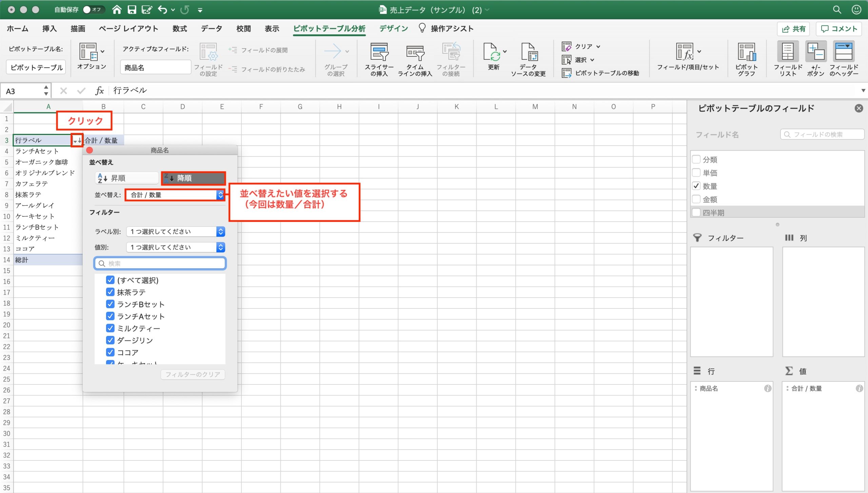The height and width of the screenshot is (493, 868).
Task: Click the 検索 box in filter popup
Action: click(160, 263)
